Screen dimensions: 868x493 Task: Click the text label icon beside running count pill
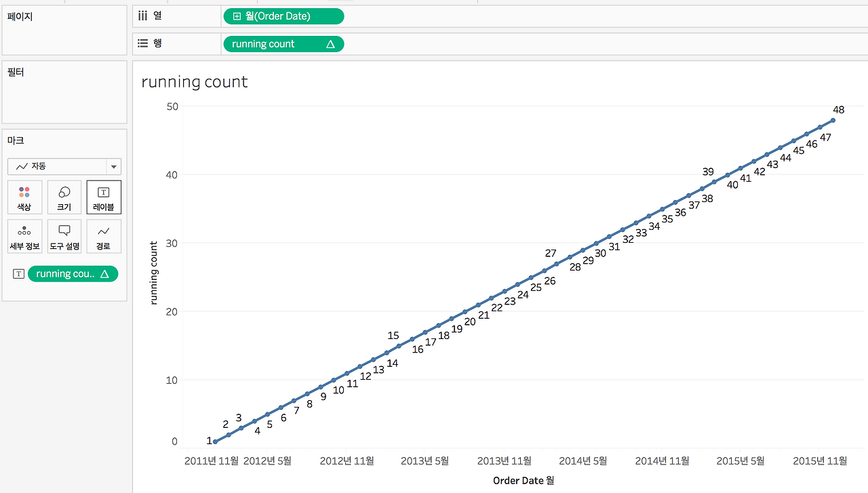tap(18, 274)
